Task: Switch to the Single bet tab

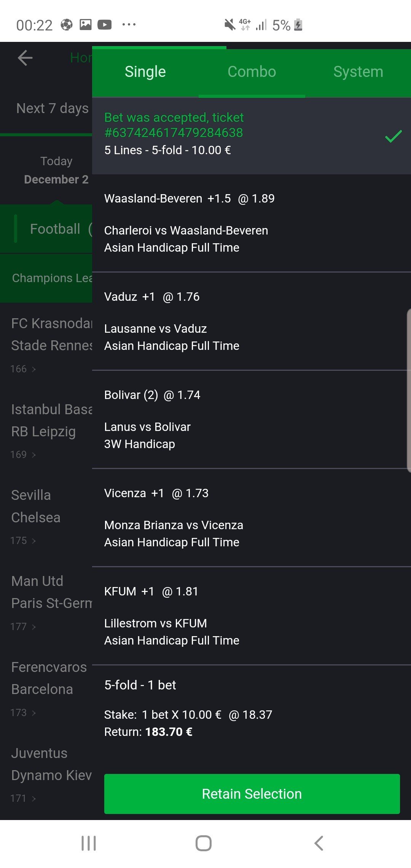Action: click(145, 72)
